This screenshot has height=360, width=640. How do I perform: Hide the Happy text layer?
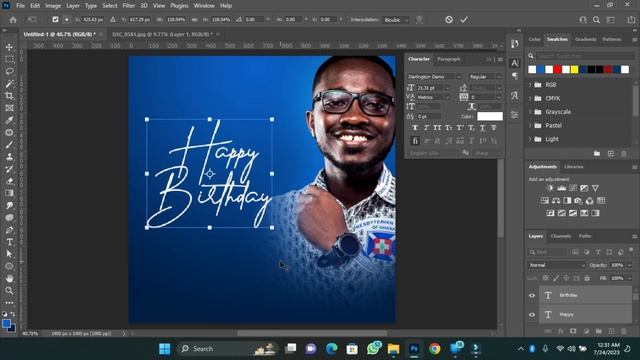point(532,315)
